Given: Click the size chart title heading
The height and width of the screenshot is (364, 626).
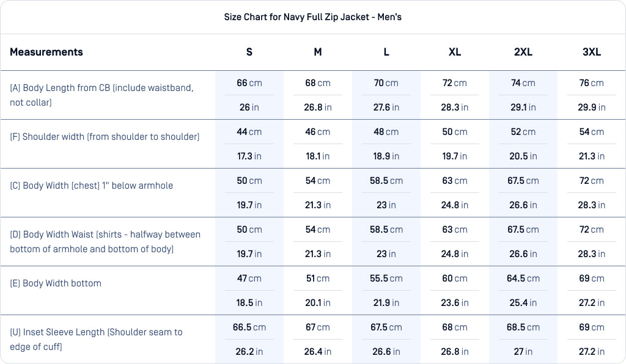Looking at the screenshot, I should 312,17.
